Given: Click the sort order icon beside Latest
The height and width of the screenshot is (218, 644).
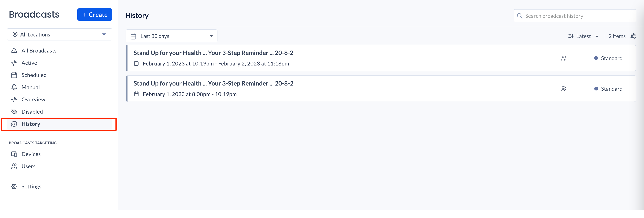Looking at the screenshot, I should (x=571, y=36).
